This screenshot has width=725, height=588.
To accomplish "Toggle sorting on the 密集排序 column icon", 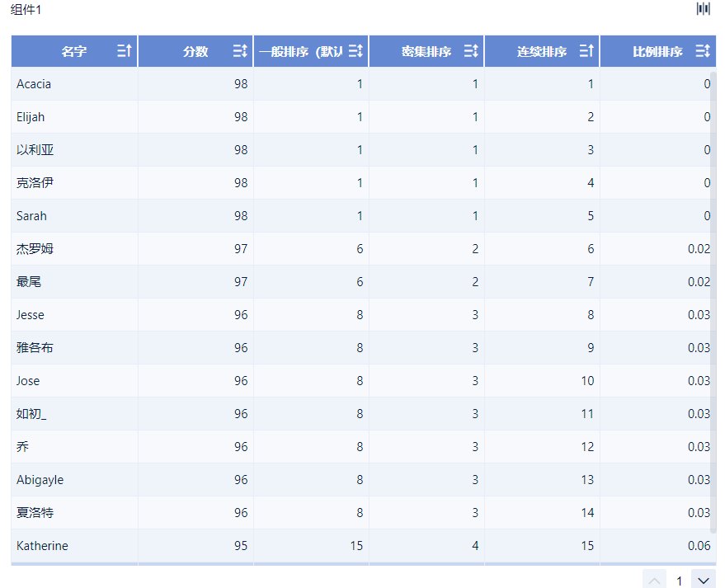I will (x=471, y=51).
